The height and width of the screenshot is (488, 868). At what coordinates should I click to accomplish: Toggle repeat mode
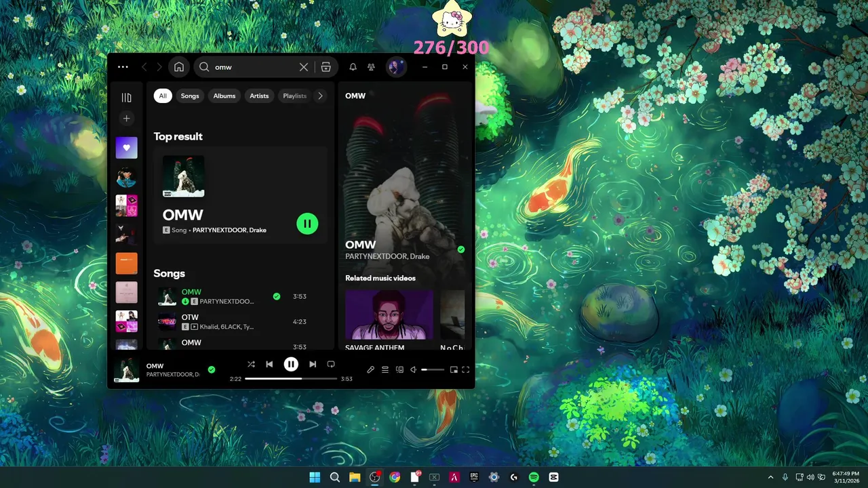(x=331, y=364)
